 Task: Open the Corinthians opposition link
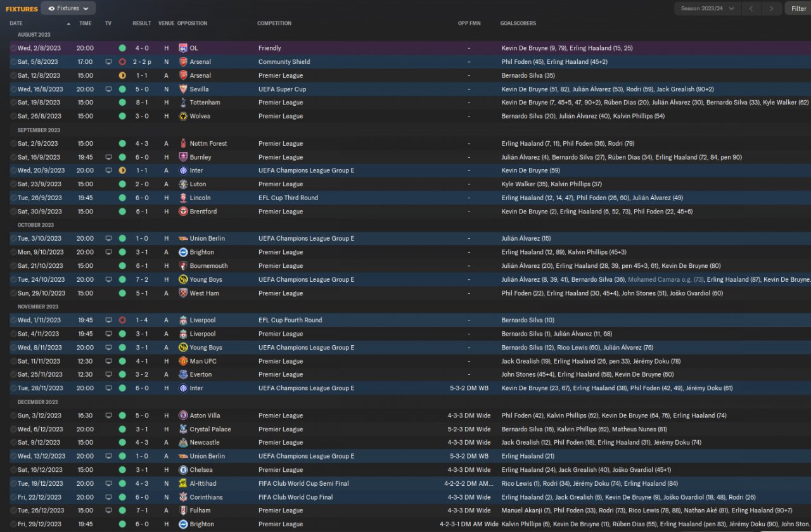[207, 497]
